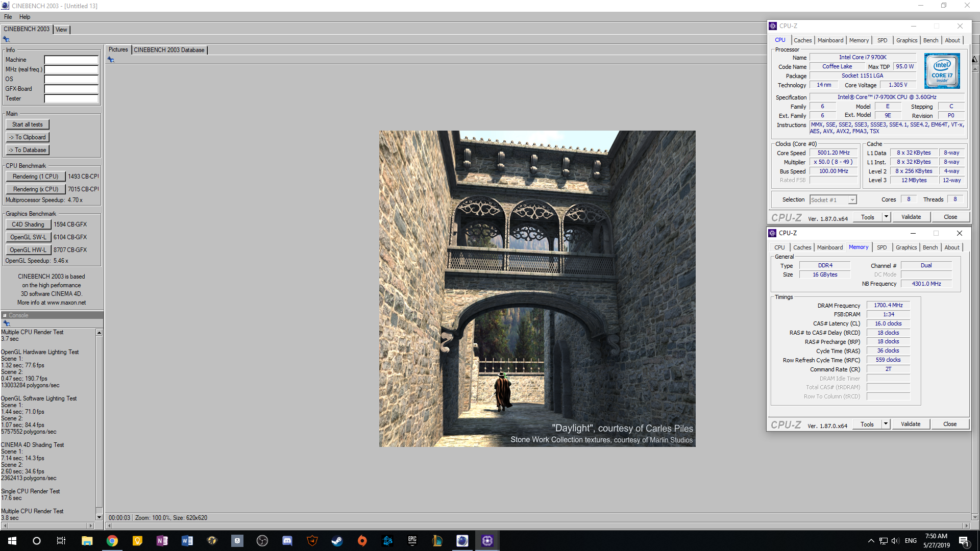Run the OpenGL HW-L test
This screenshot has width=980, height=551.
point(28,250)
